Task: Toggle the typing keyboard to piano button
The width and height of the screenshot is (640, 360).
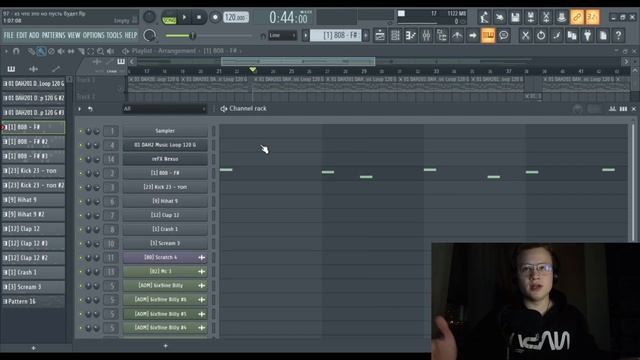Action: [488, 36]
